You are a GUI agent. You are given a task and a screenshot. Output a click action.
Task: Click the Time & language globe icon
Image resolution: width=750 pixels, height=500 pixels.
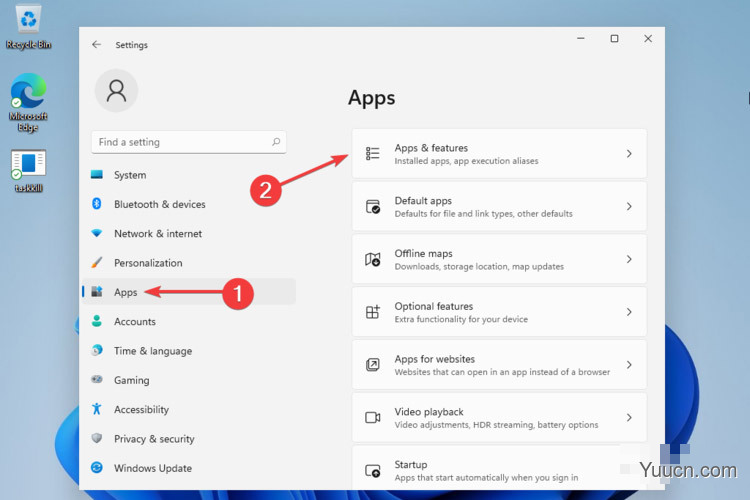97,350
